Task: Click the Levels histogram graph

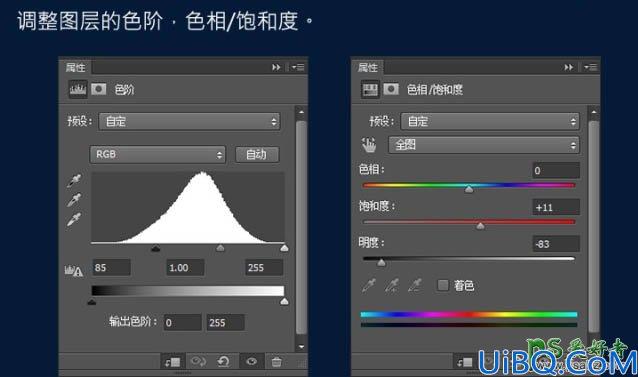Action: coord(188,208)
